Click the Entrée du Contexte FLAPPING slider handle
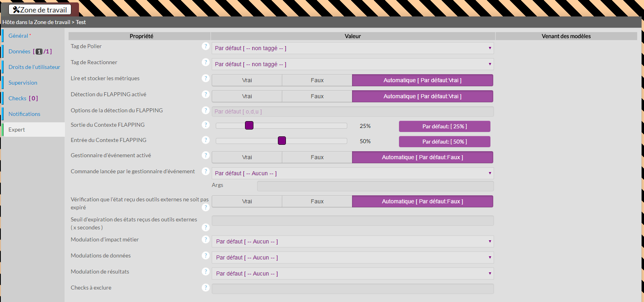This screenshot has width=644, height=302. 282,140
